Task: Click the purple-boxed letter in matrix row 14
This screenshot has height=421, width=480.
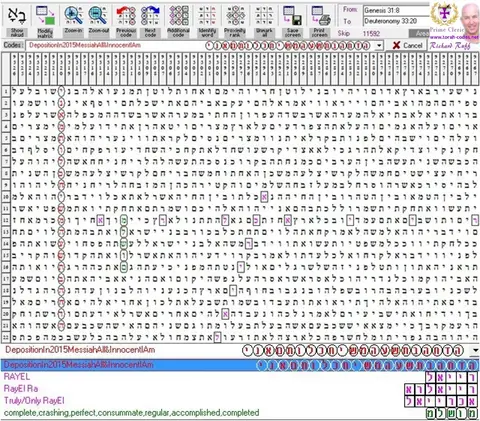Action: [249, 244]
